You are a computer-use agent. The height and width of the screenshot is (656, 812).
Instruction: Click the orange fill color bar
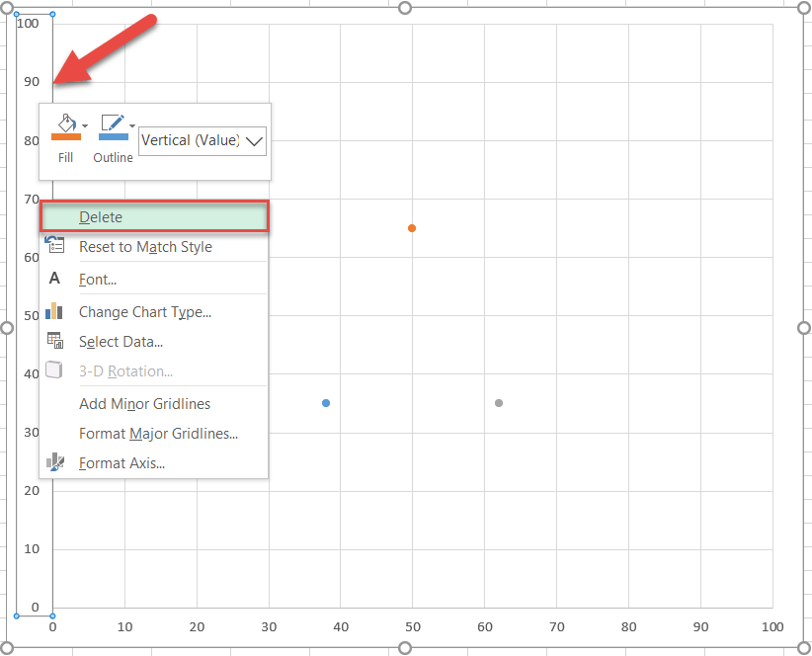pos(65,137)
